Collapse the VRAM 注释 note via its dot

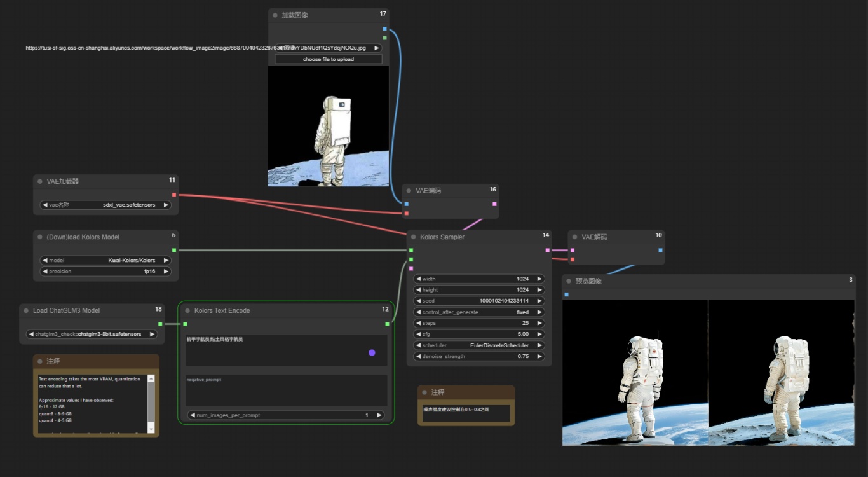(40, 361)
